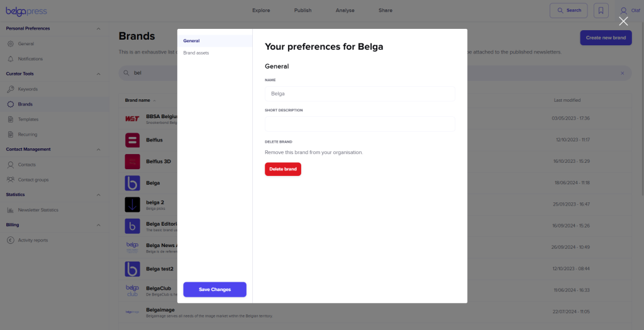The image size is (644, 330).
Task: Collapse the Statistics section
Action: click(x=98, y=195)
